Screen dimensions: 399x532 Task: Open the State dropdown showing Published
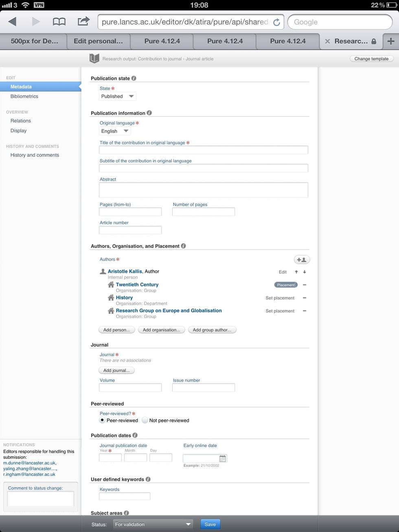tap(117, 96)
